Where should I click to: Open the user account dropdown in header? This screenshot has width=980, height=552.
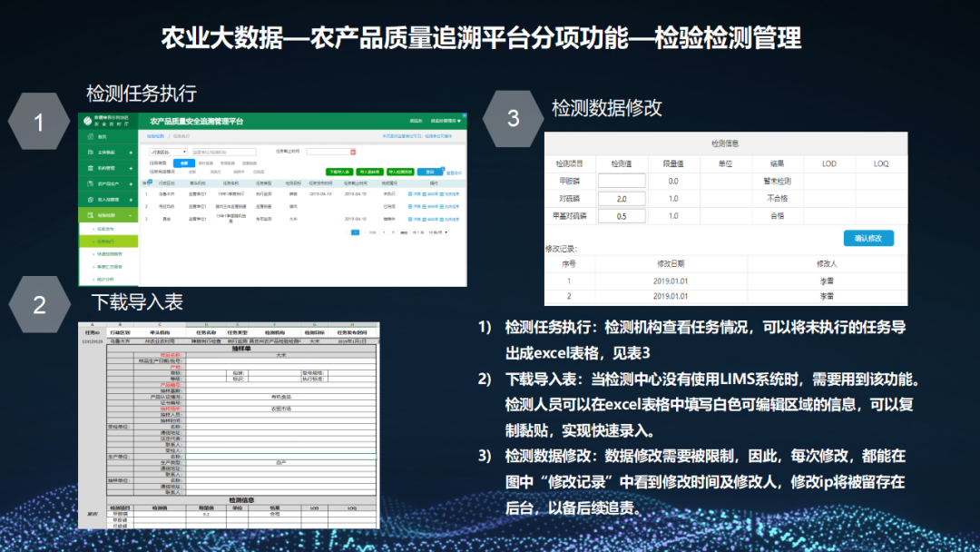click(x=446, y=121)
